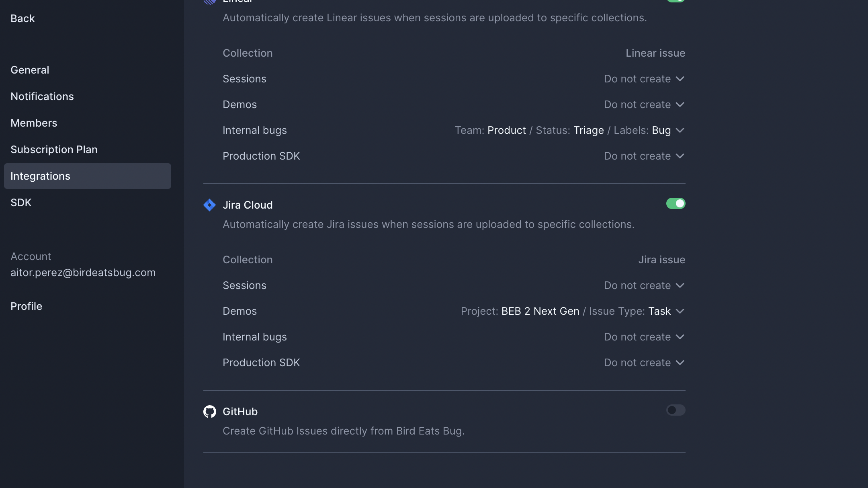This screenshot has width=868, height=488.
Task: Open the SDK settings section
Action: pyautogui.click(x=21, y=203)
